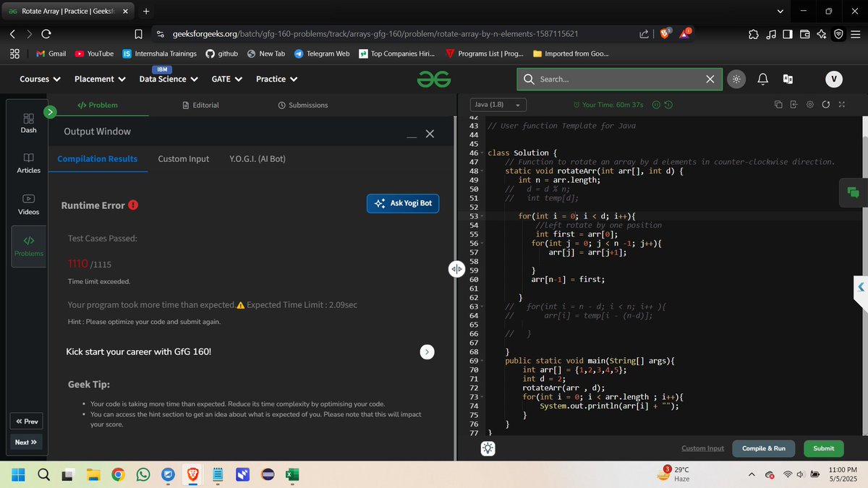Image resolution: width=868 pixels, height=488 pixels.
Task: Bookmark the page with the address bar star
Action: [x=137, y=33]
